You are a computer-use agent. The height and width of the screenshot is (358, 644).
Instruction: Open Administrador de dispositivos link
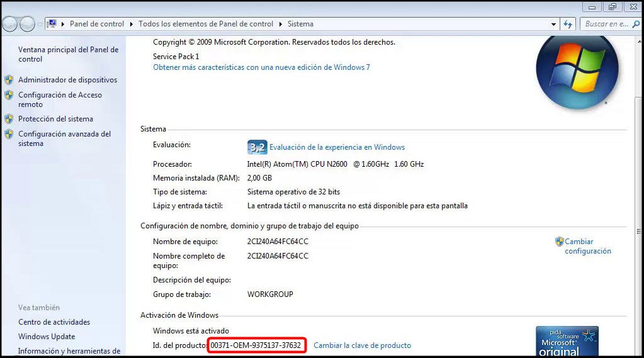(68, 80)
